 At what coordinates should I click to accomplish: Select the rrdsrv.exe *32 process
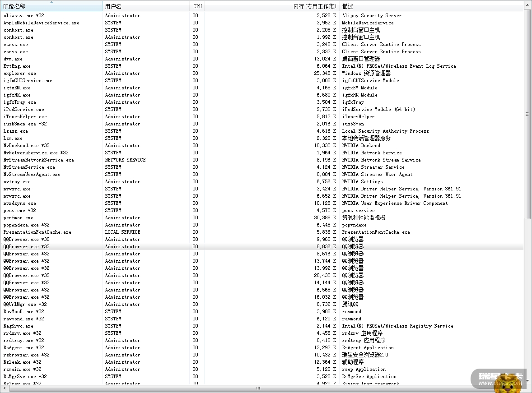pyautogui.click(x=262, y=333)
